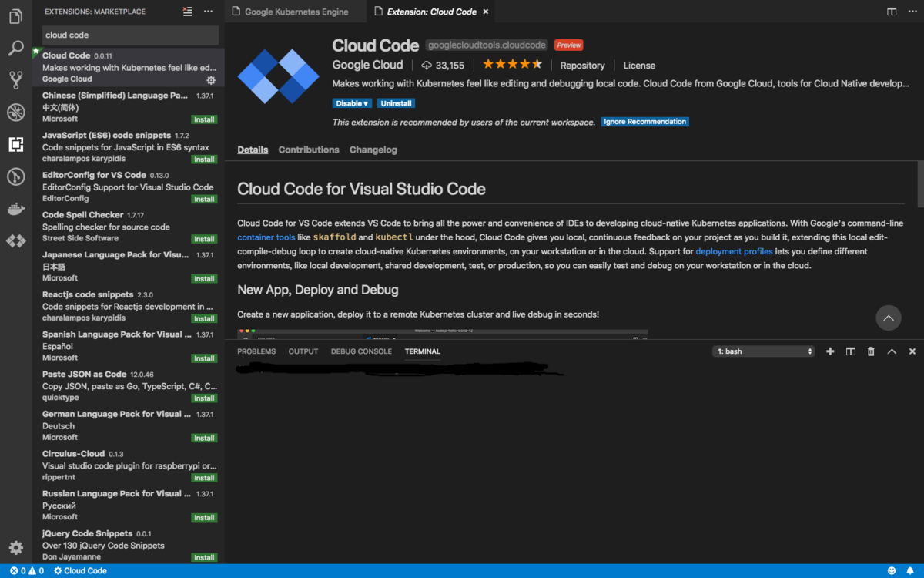
Task: Open the extension Repository link
Action: 582,65
